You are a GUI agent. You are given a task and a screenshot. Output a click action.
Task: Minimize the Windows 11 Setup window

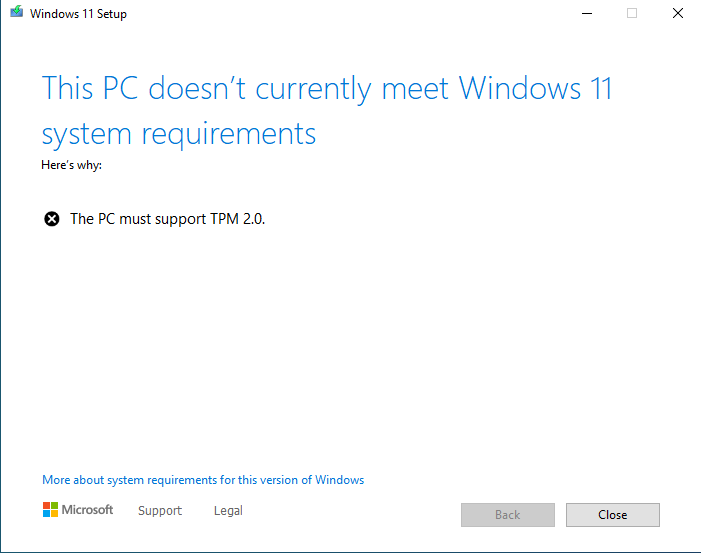(587, 13)
